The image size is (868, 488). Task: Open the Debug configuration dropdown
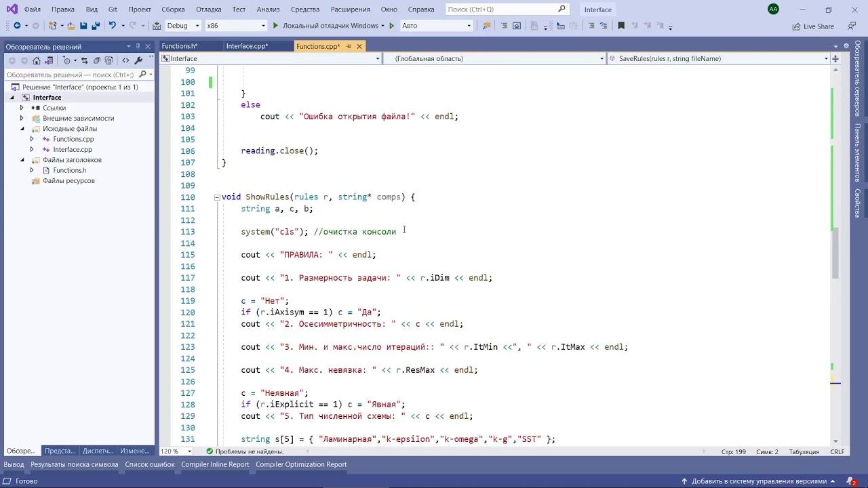pyautogui.click(x=197, y=26)
